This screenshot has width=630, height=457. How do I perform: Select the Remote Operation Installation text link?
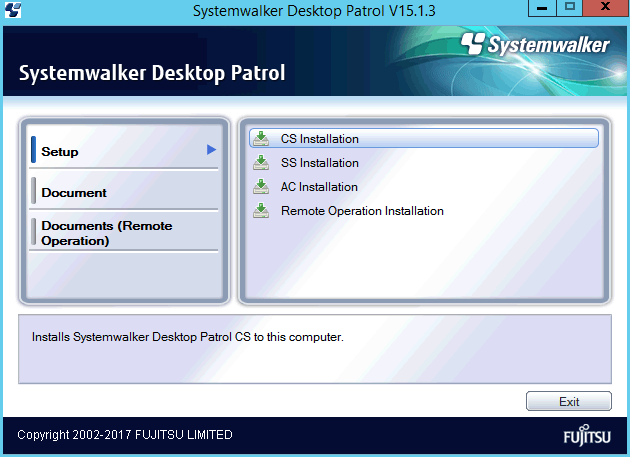(362, 211)
